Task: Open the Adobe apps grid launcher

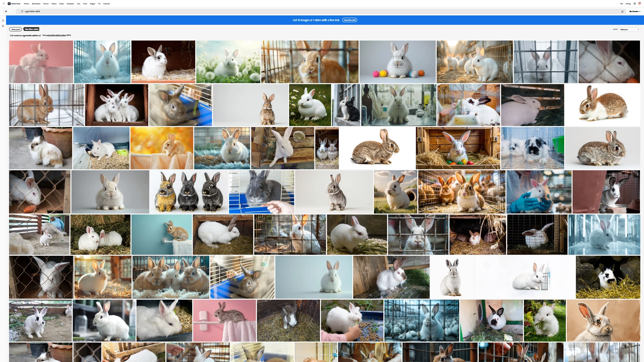Action: pos(4,4)
